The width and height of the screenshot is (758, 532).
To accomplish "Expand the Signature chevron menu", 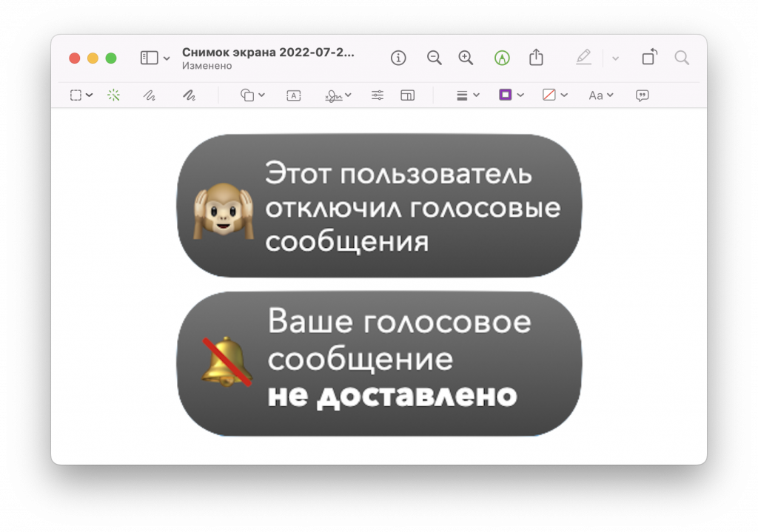I will (x=348, y=95).
